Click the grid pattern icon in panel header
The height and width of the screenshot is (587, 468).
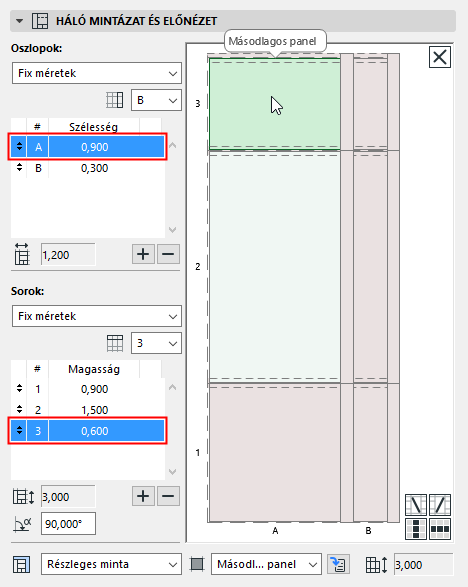[x=40, y=21]
